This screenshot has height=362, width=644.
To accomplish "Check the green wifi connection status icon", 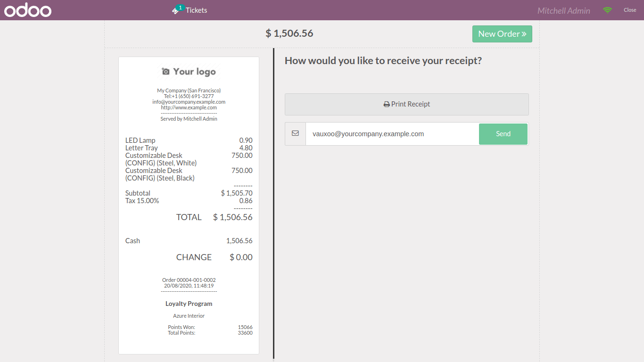I will [x=607, y=10].
